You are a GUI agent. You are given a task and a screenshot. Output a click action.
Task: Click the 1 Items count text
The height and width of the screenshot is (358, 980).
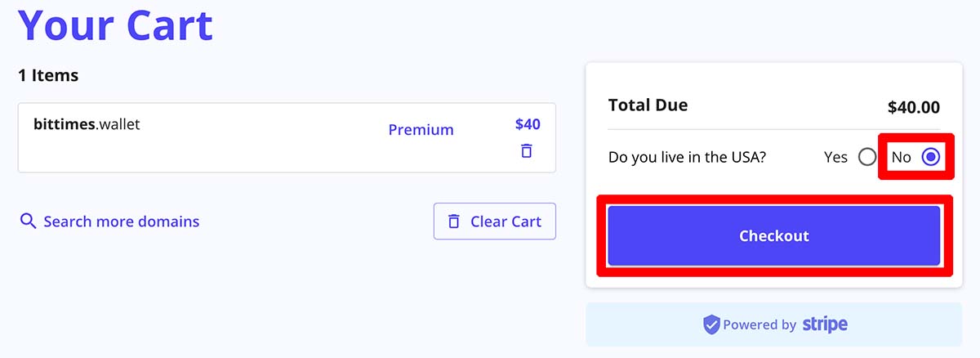[48, 75]
